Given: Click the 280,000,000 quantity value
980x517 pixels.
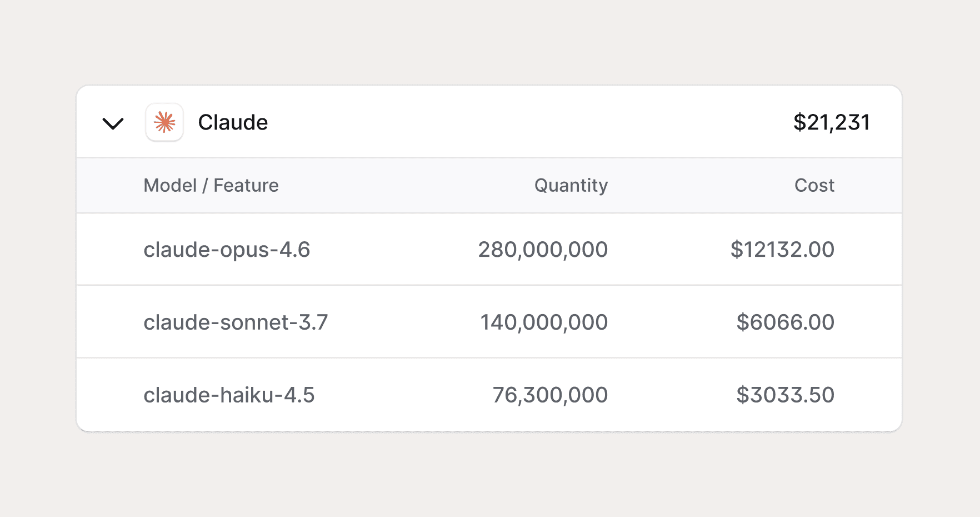Looking at the screenshot, I should 543,250.
